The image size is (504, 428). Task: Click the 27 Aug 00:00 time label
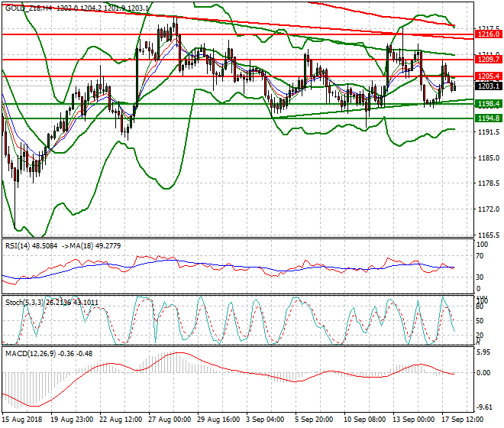click(x=170, y=420)
